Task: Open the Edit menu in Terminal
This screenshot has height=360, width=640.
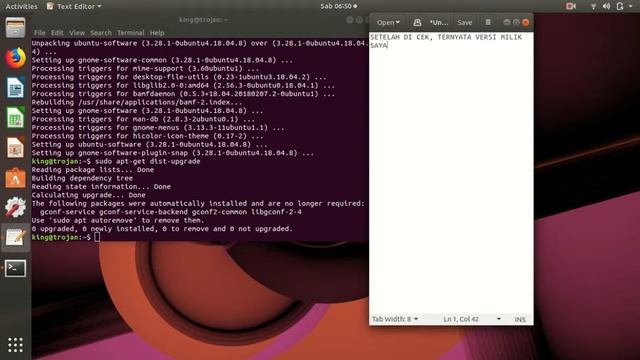Action: 57,33
